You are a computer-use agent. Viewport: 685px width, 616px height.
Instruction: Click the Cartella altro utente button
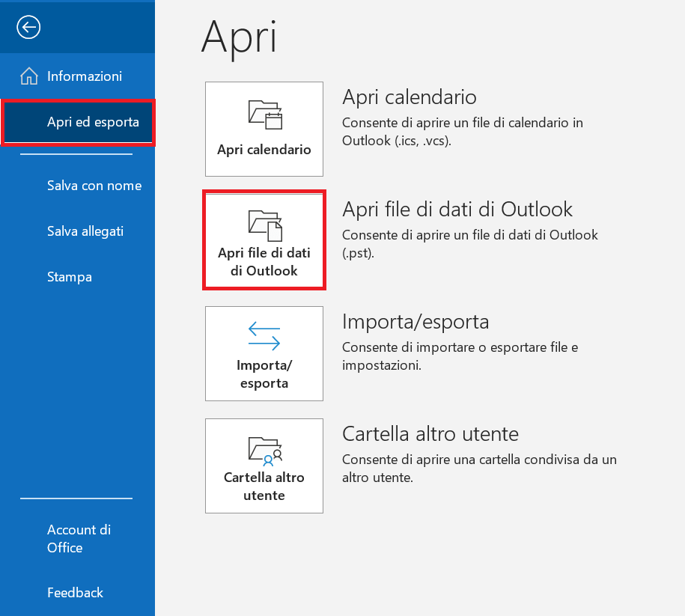coord(264,466)
